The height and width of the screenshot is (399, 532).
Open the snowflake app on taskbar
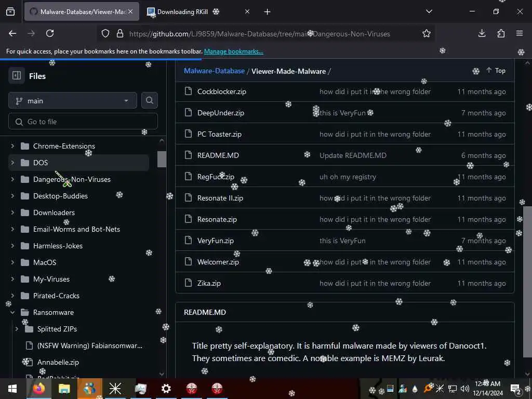pyautogui.click(x=115, y=389)
